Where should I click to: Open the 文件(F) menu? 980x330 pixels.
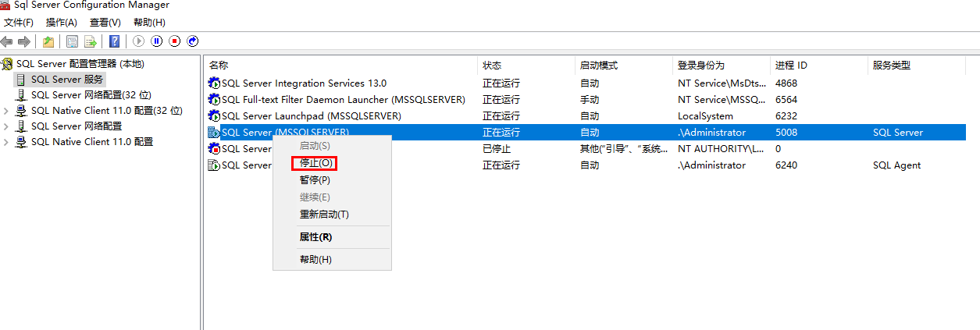click(x=19, y=23)
